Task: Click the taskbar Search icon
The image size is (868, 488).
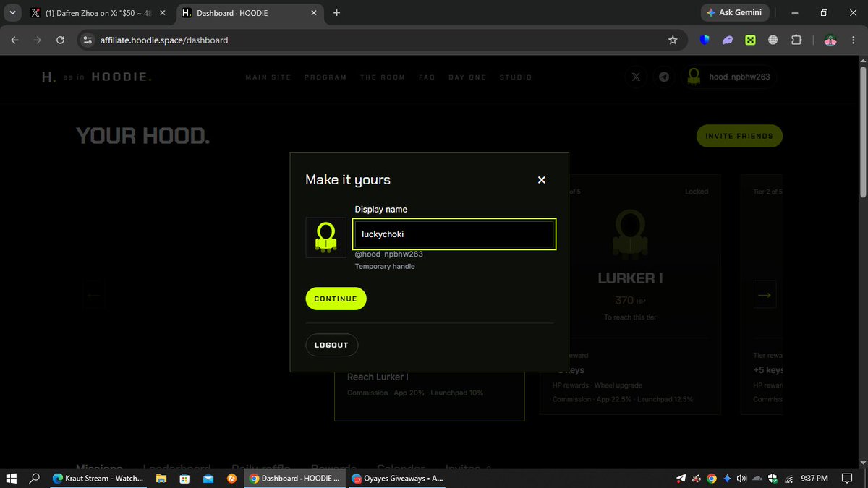Action: coord(35,478)
